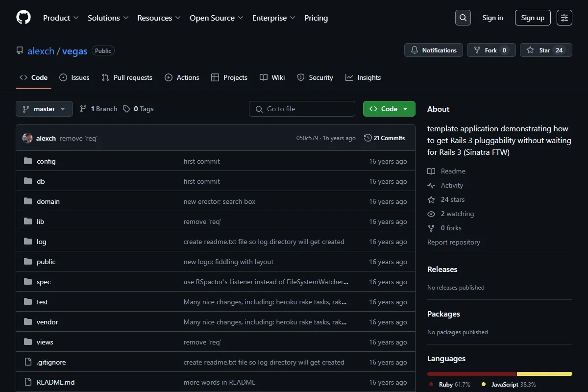
Task: Click alexch's avatar thumbnail
Action: tap(27, 138)
